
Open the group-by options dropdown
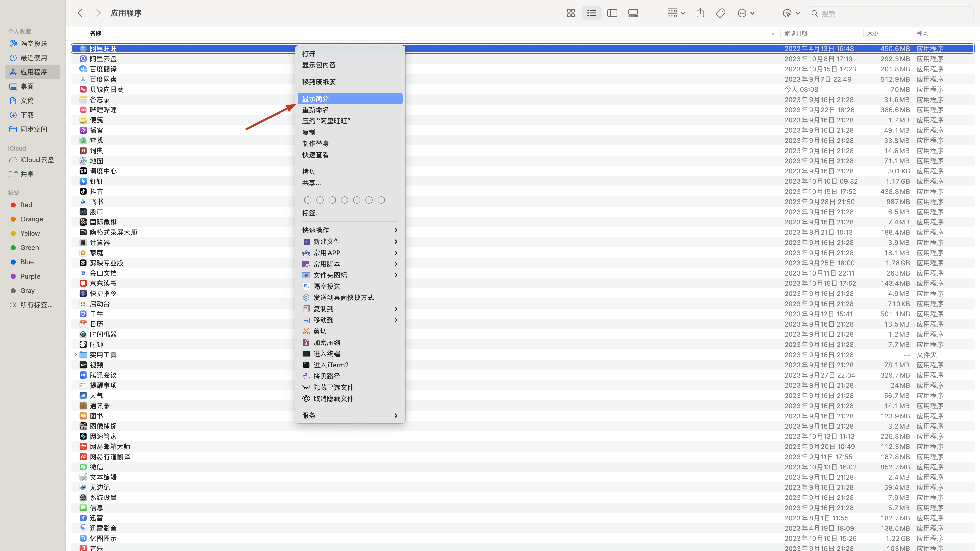[x=676, y=13]
